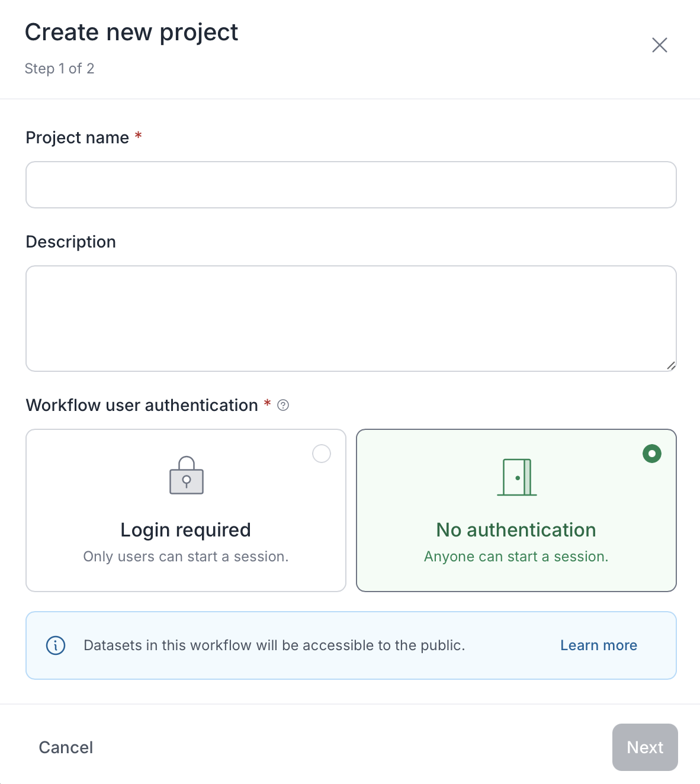Open the Learn more link
The height and width of the screenshot is (784, 700).
[x=599, y=645]
